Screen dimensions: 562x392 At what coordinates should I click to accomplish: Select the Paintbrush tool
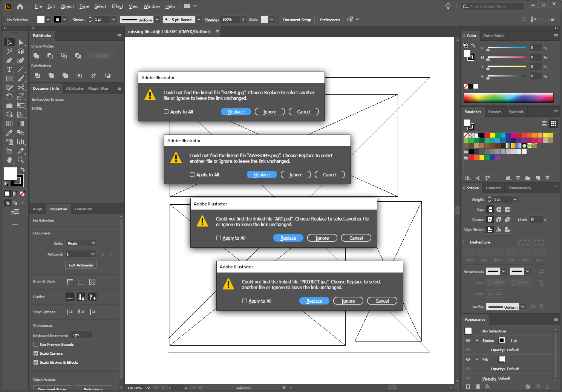21,78
